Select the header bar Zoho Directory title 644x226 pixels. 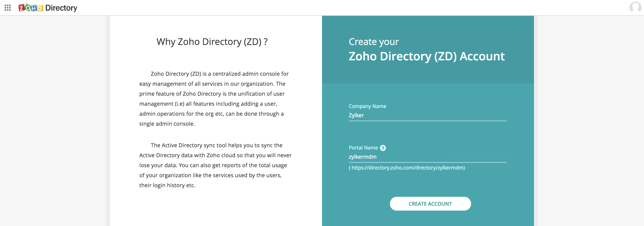(x=48, y=8)
